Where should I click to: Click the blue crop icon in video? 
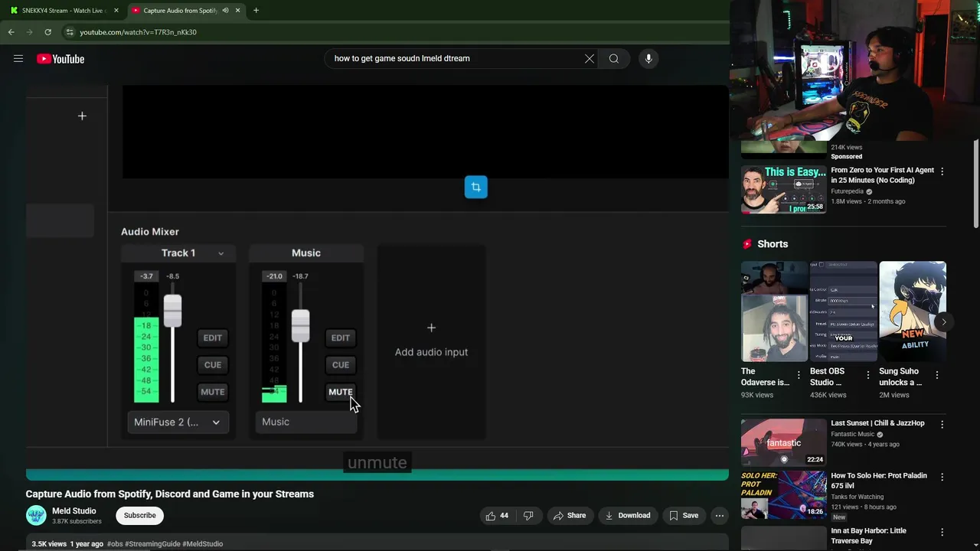pos(475,187)
